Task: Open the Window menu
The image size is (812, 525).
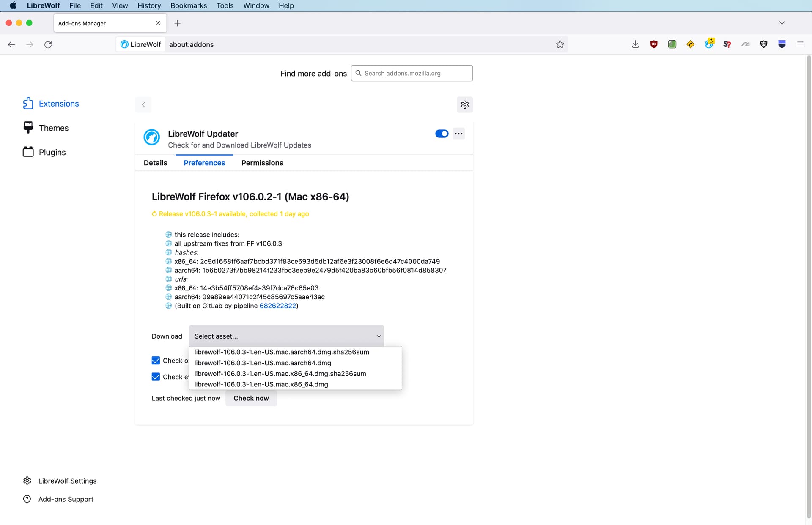Action: tap(256, 5)
